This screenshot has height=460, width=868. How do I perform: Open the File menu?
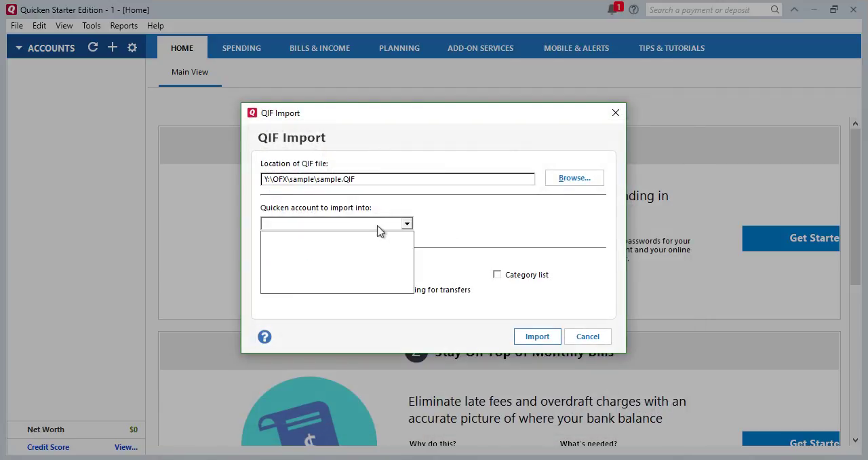tap(17, 26)
